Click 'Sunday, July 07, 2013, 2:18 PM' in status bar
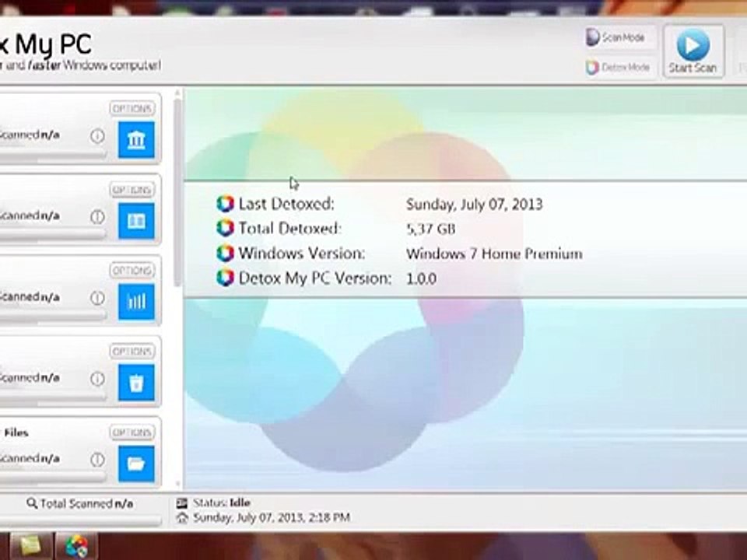Viewport: 747px width, 560px height. (272, 518)
